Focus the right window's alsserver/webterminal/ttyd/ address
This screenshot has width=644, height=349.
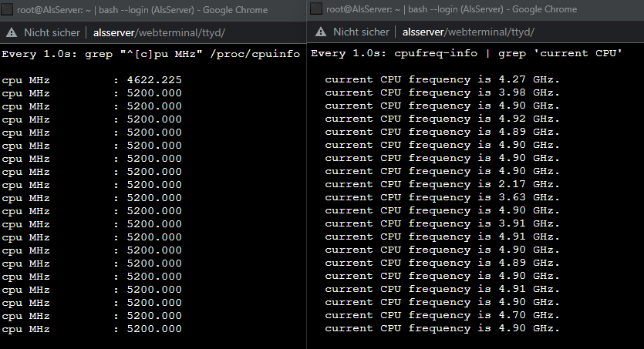pyautogui.click(x=468, y=32)
